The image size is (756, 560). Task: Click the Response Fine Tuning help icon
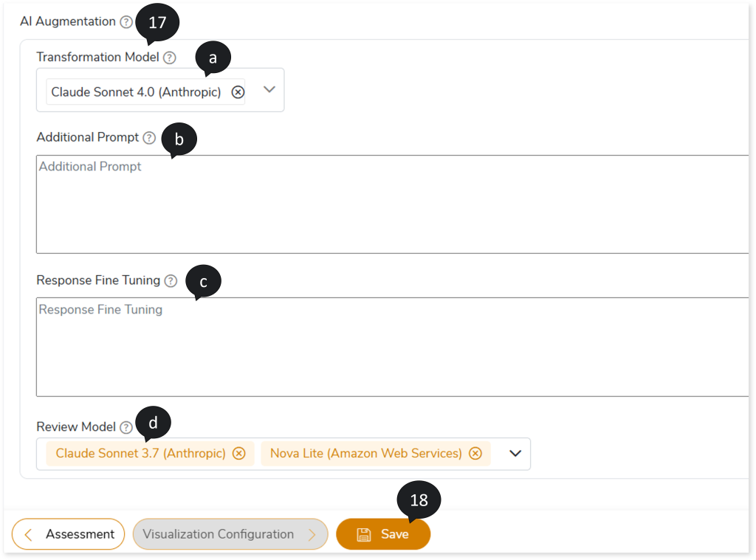click(x=171, y=281)
